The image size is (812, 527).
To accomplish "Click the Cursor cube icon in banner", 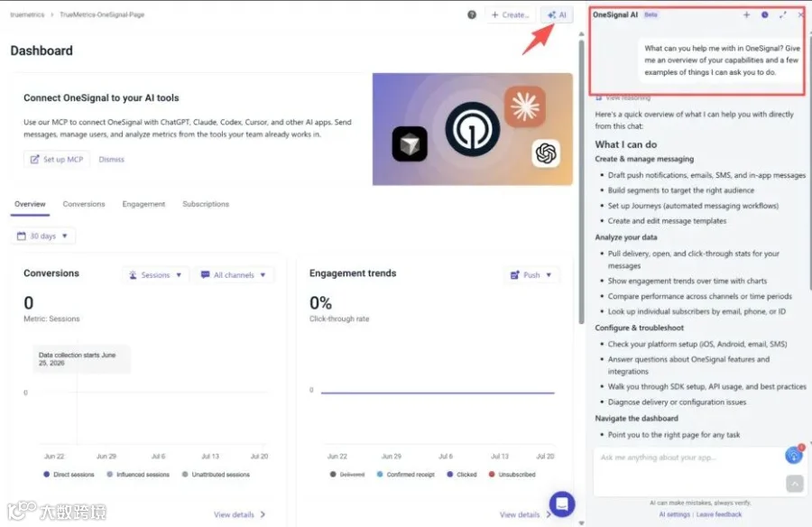I will pyautogui.click(x=410, y=143).
